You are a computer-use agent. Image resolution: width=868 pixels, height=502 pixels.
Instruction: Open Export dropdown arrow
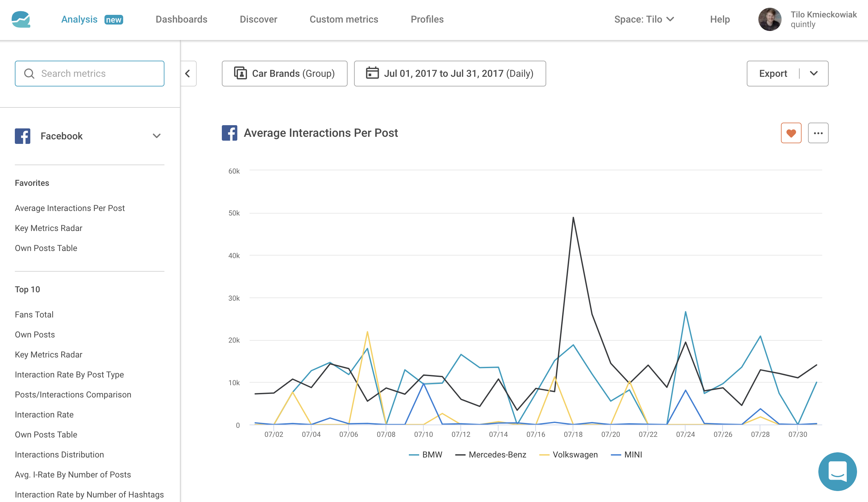(814, 73)
